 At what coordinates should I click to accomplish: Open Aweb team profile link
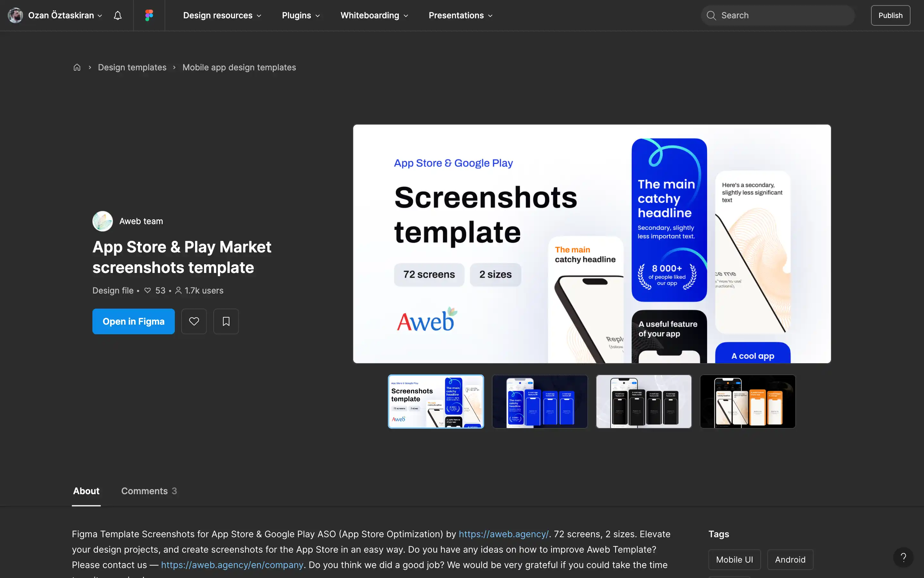click(x=141, y=221)
